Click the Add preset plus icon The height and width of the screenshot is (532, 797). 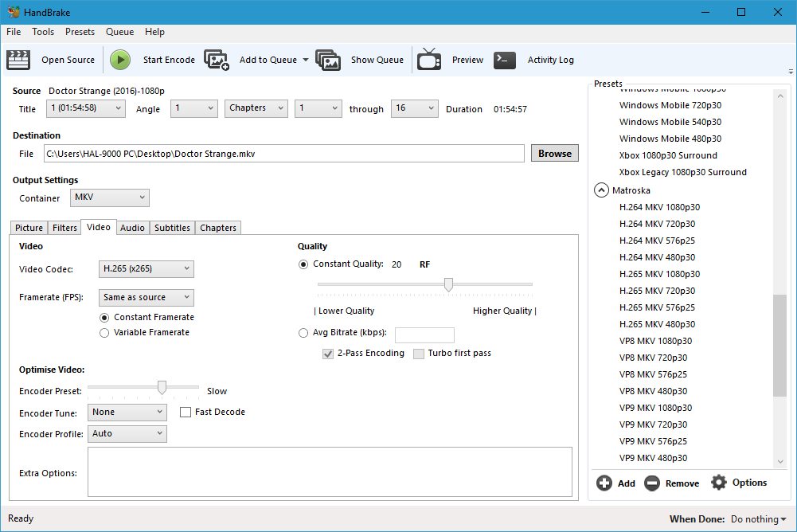(604, 483)
